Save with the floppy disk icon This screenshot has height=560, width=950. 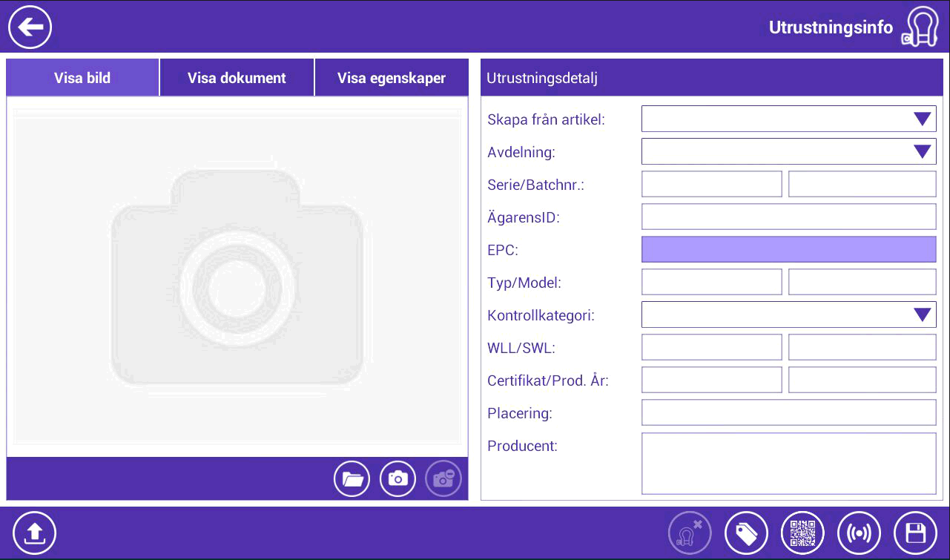[x=916, y=533]
